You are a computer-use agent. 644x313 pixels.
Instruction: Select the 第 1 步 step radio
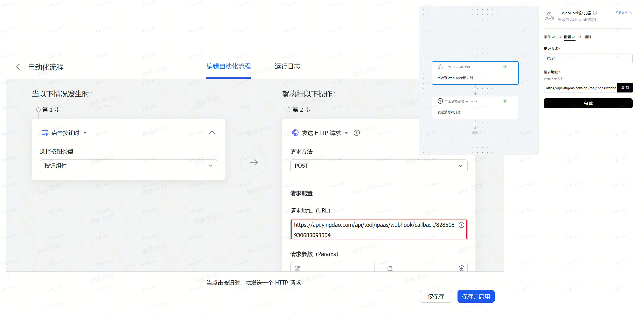[39, 110]
